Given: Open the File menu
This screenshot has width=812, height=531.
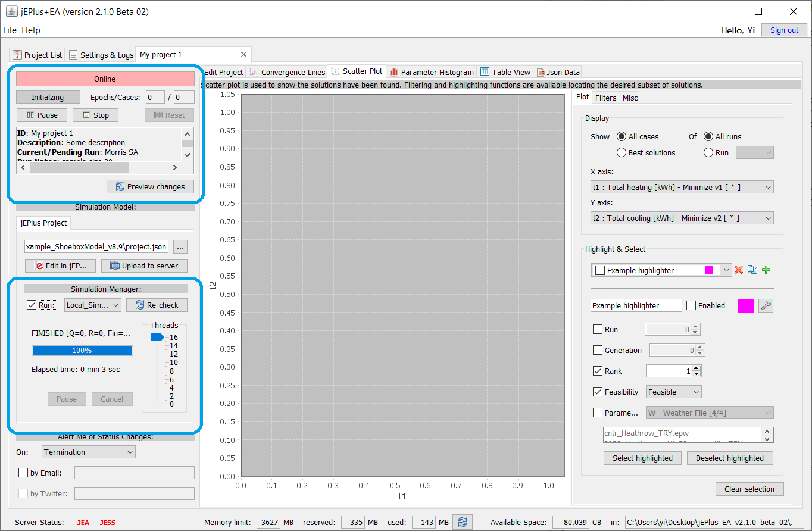Looking at the screenshot, I should (x=10, y=30).
